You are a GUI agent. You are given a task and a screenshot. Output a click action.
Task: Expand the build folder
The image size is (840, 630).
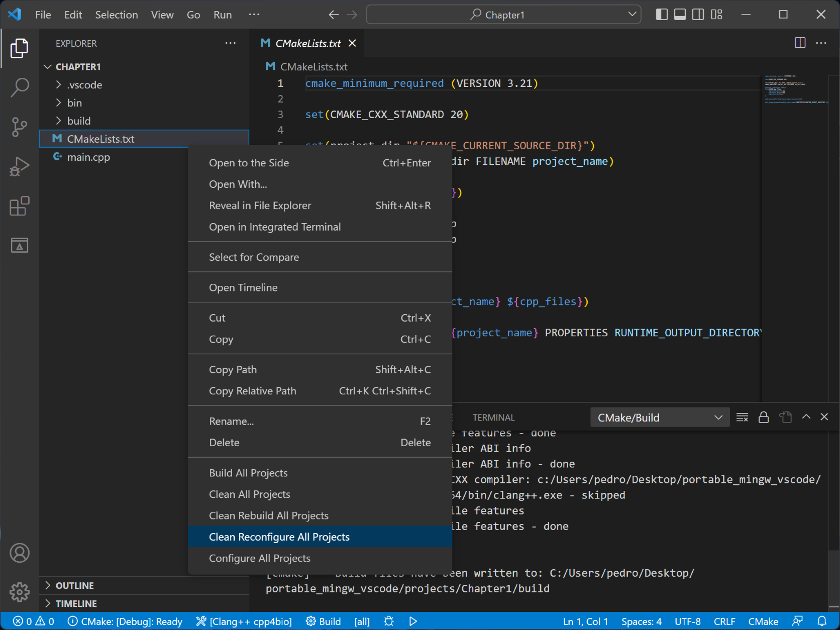pyautogui.click(x=79, y=121)
